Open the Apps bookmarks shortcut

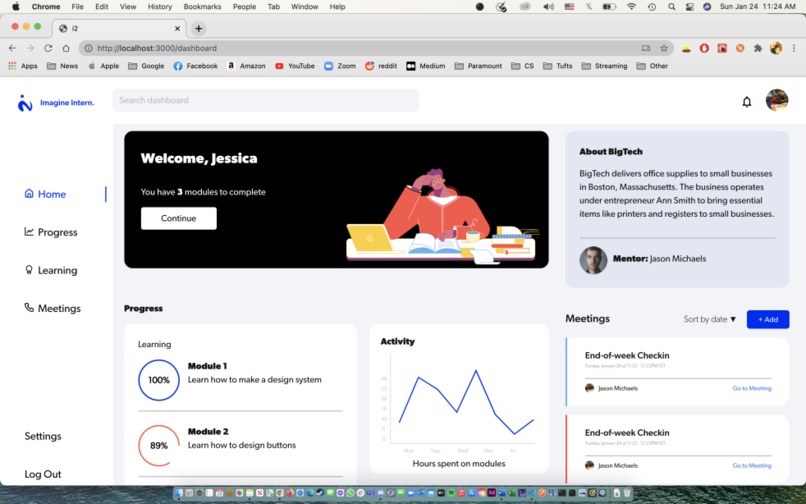click(23, 66)
